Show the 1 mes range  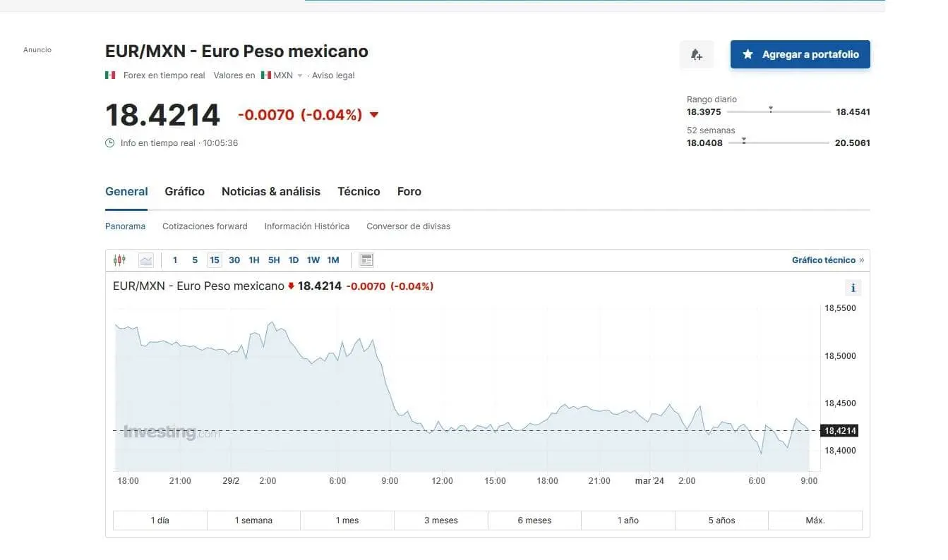(347, 521)
